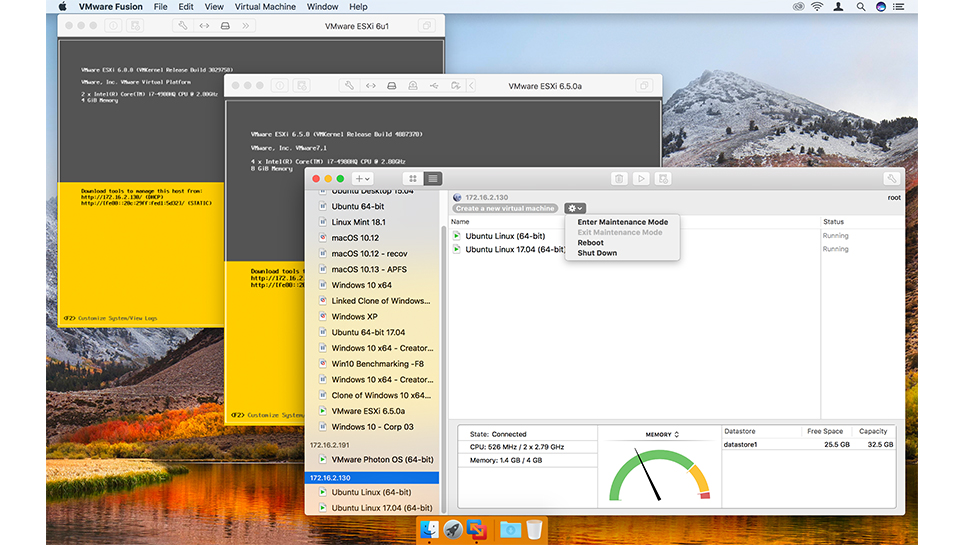Click the snapshot icon in Library toolbar

tap(663, 178)
